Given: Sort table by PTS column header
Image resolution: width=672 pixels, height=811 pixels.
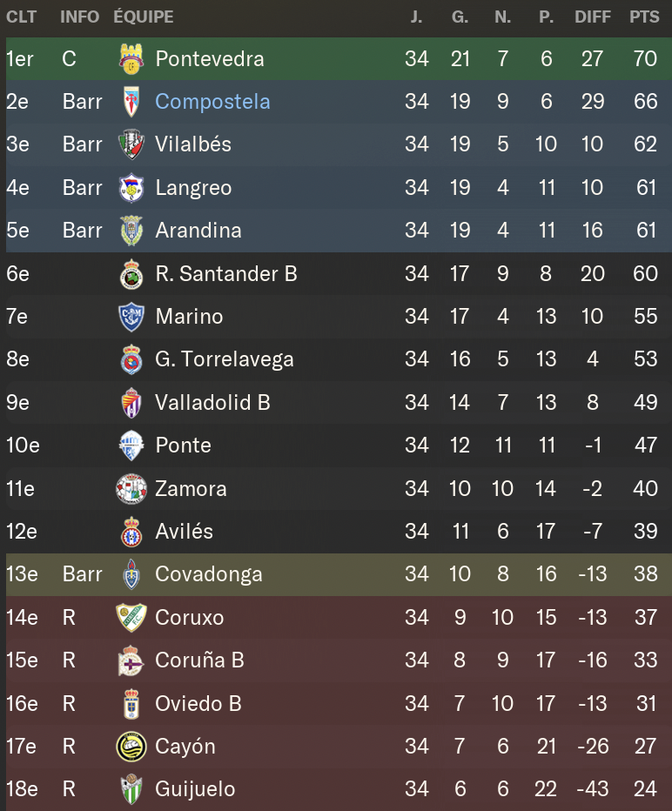Looking at the screenshot, I should click(644, 17).
